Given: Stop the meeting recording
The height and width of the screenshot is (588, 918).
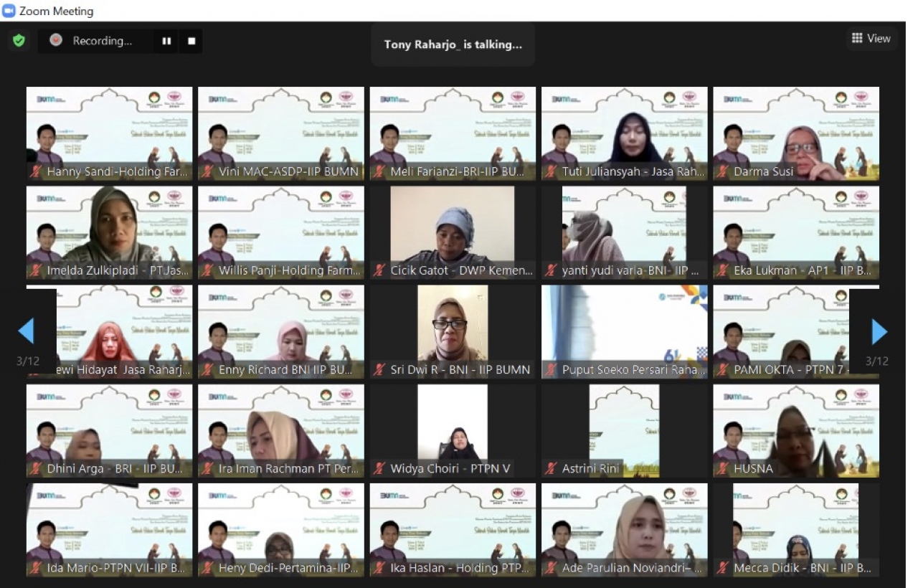Looking at the screenshot, I should coord(191,41).
